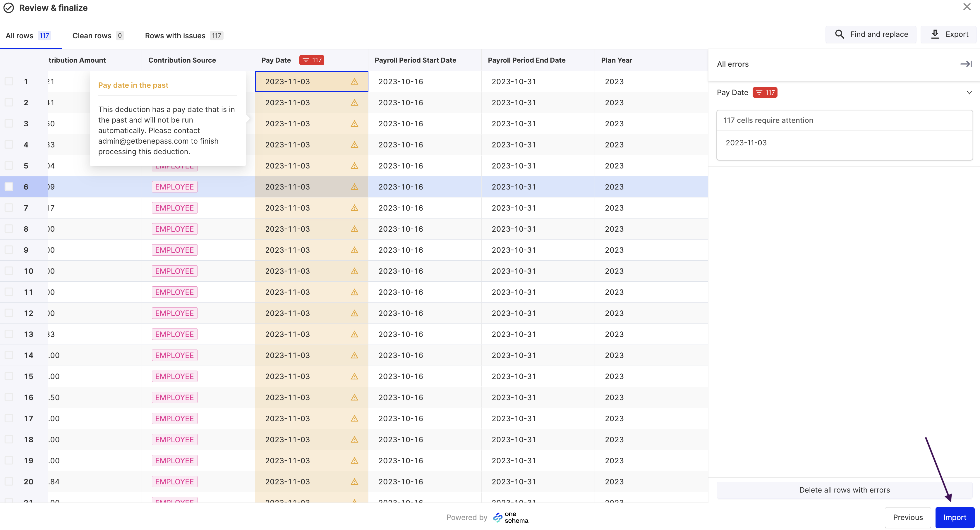This screenshot has width=980, height=530.
Task: Click the blue Import button
Action: 955,517
